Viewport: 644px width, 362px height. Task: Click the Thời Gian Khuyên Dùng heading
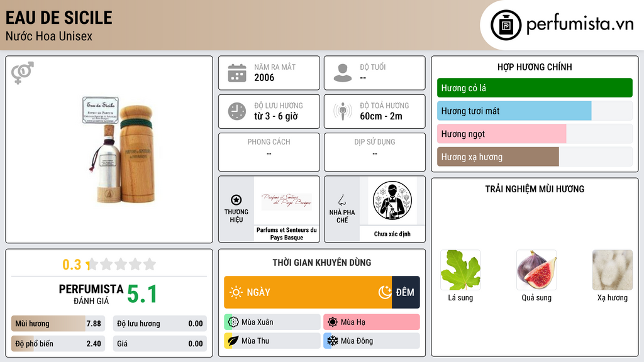pos(322,263)
